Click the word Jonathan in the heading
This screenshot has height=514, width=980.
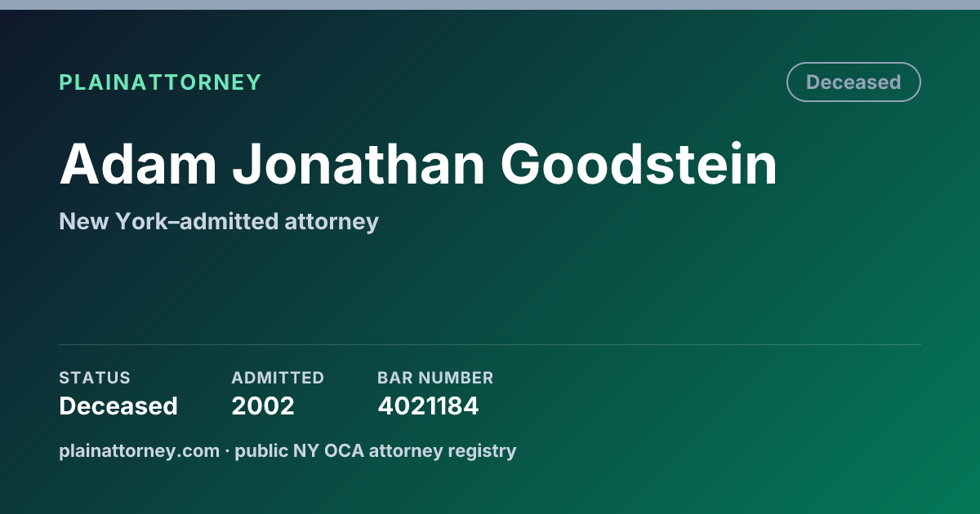coord(359,165)
